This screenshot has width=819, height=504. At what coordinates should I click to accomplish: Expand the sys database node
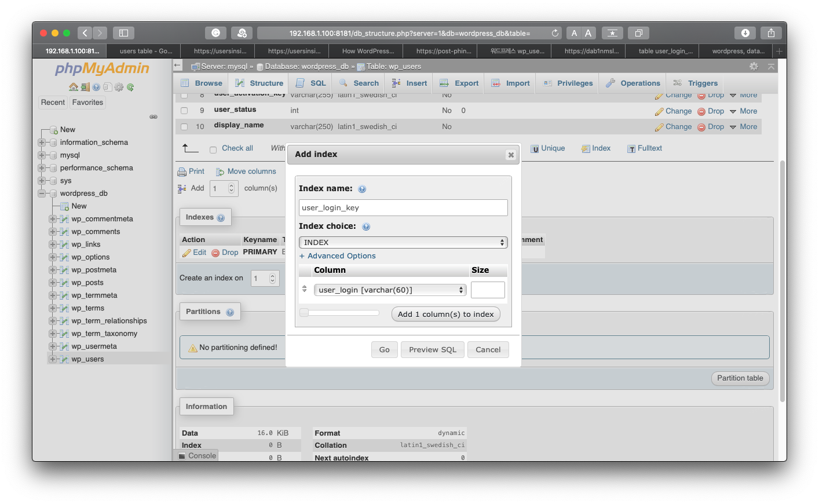pyautogui.click(x=42, y=181)
